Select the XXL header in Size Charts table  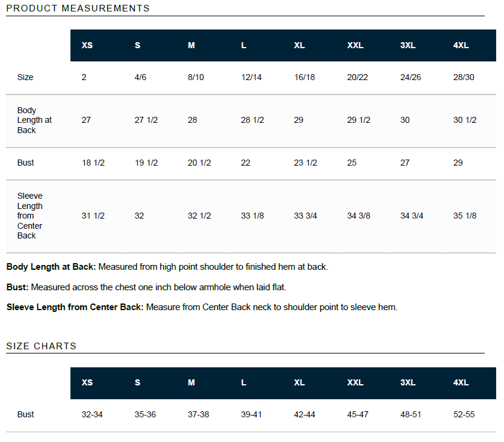coord(355,383)
